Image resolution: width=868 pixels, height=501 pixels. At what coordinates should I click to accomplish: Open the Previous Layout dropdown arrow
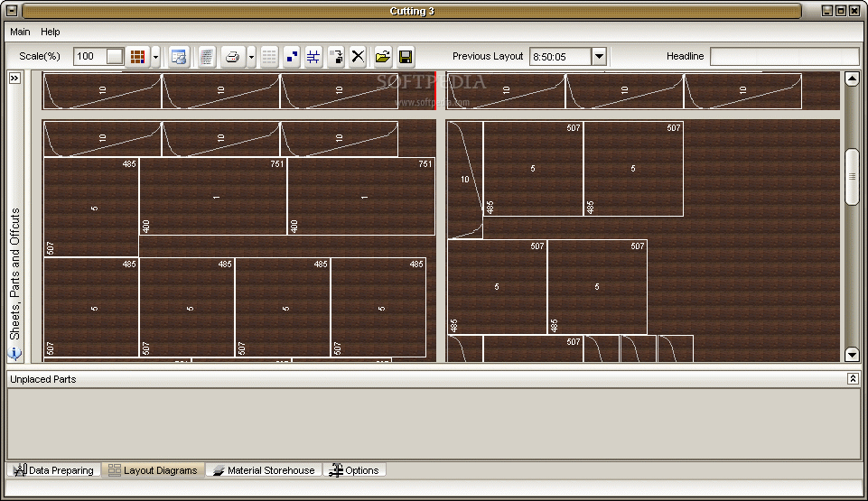[599, 56]
